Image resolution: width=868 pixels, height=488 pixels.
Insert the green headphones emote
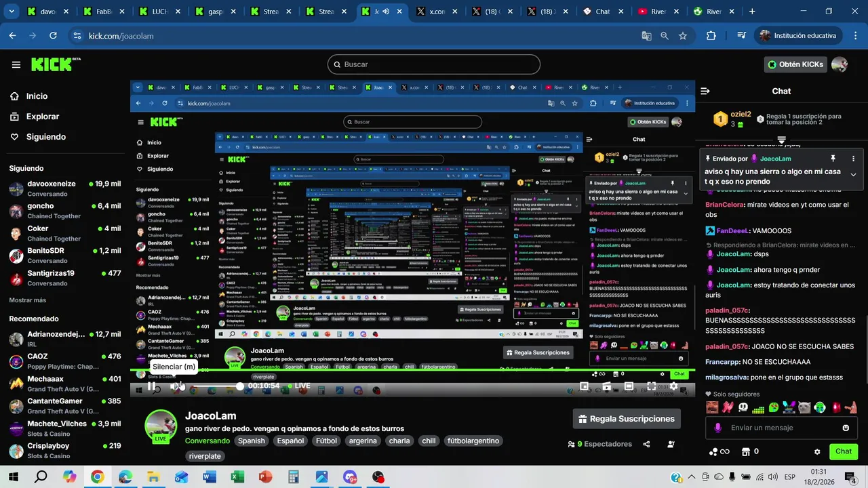click(819, 407)
